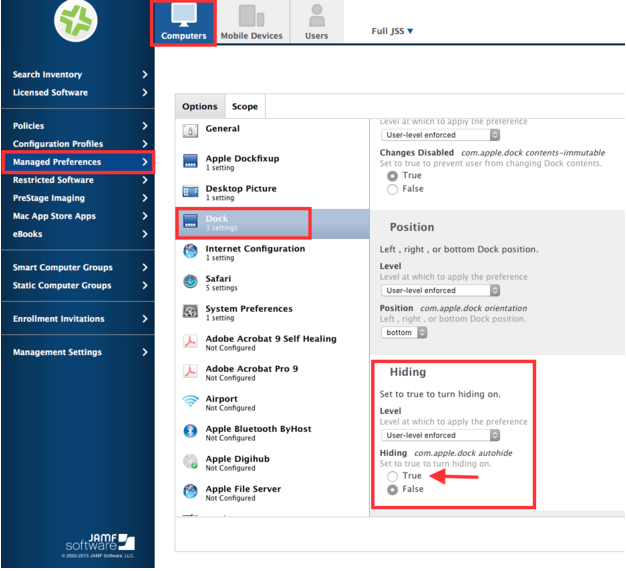Select False for Dock autohide
This screenshot has width=626, height=571.
coord(392,490)
